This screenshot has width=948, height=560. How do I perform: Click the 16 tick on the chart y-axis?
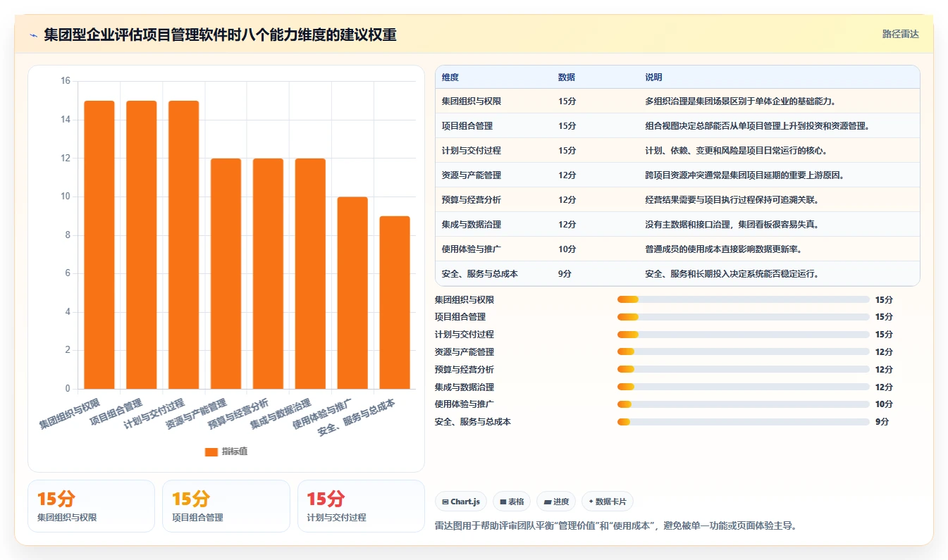66,81
